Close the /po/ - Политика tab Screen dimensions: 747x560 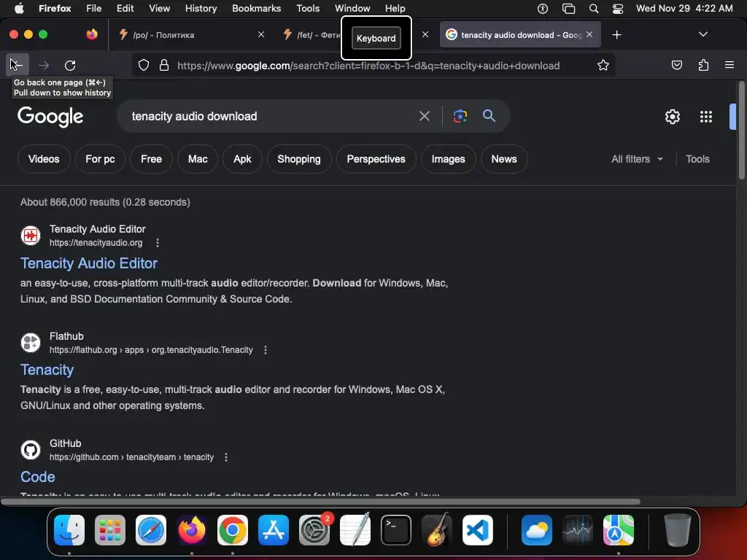[261, 34]
